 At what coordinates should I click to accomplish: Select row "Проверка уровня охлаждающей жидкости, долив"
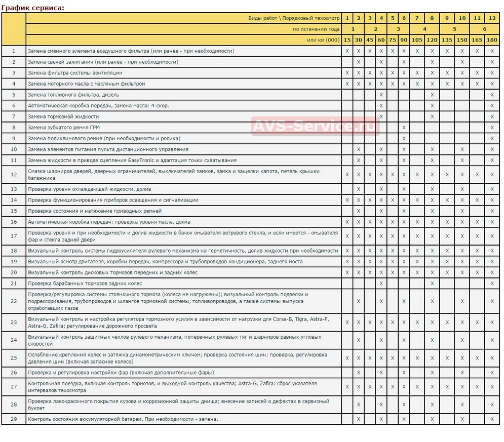[251, 189]
